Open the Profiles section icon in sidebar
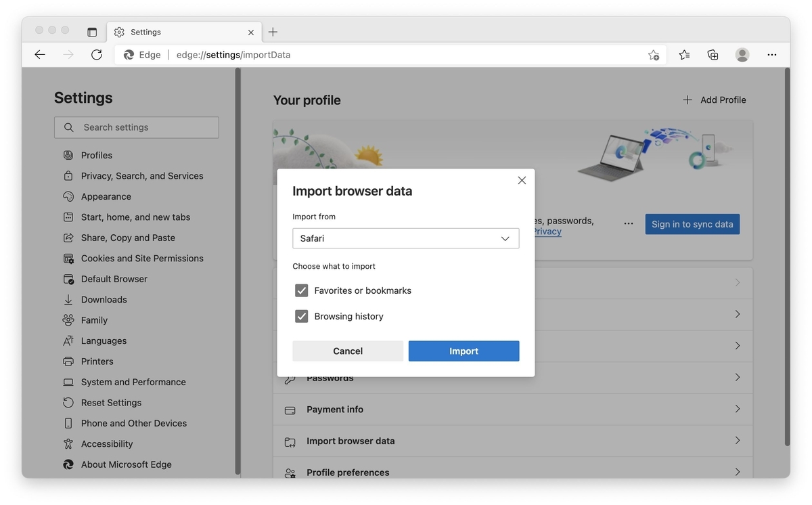Viewport: 812px width, 505px height. (x=68, y=154)
